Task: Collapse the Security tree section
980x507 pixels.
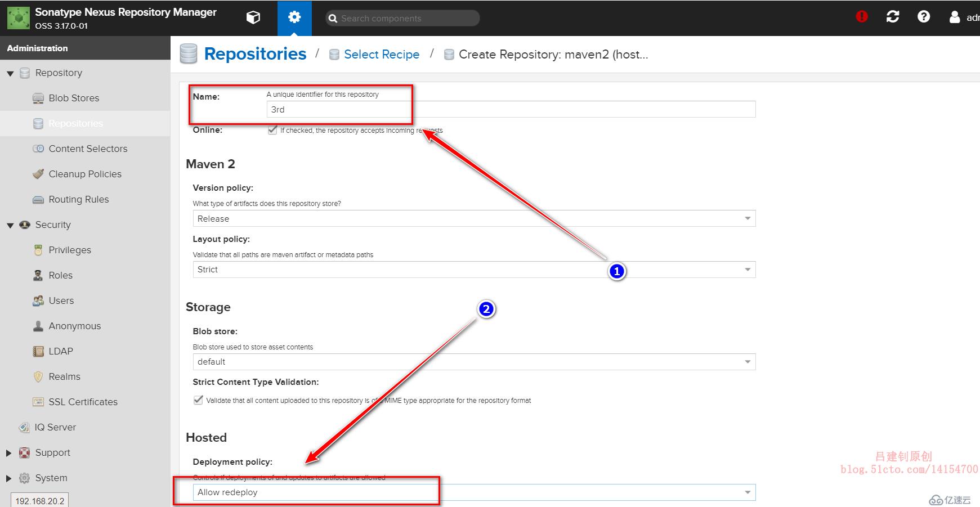Action: pos(10,226)
